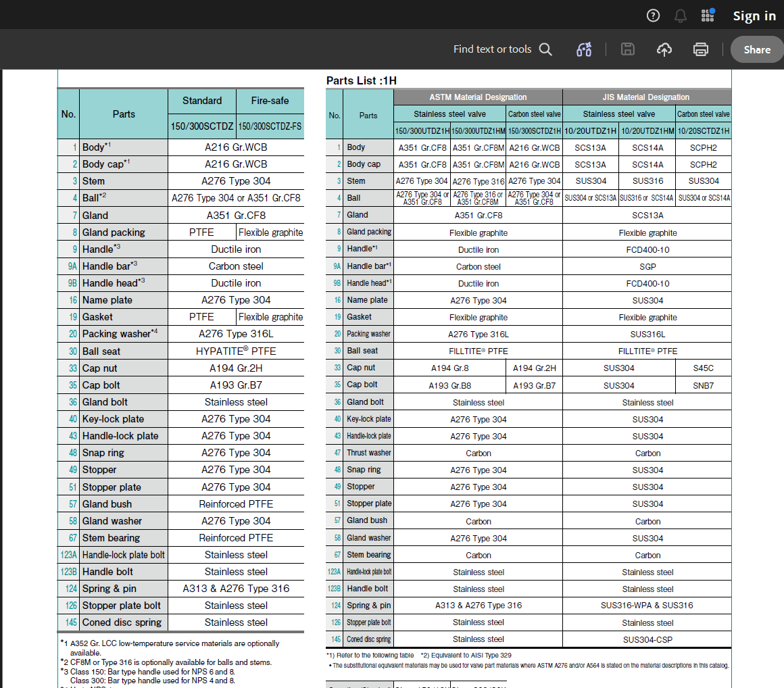Click 'Thrust washer' part in right table
This screenshot has height=688, width=784.
click(369, 453)
